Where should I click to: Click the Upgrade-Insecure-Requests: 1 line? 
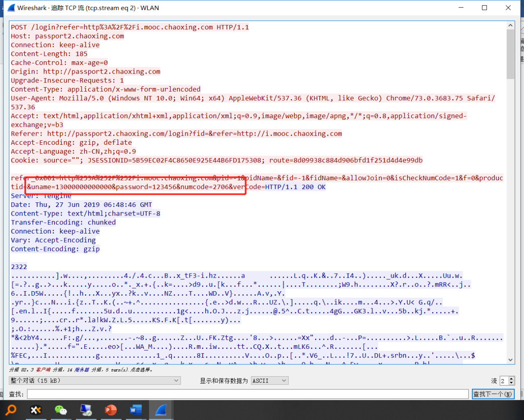point(67,80)
